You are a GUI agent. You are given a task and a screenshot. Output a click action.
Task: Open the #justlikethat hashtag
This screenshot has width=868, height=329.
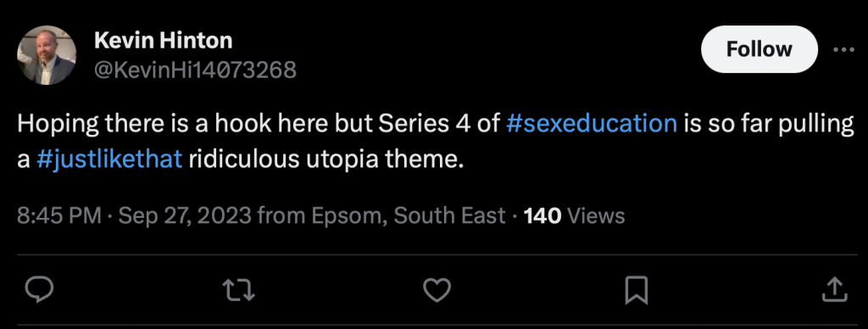point(109,159)
